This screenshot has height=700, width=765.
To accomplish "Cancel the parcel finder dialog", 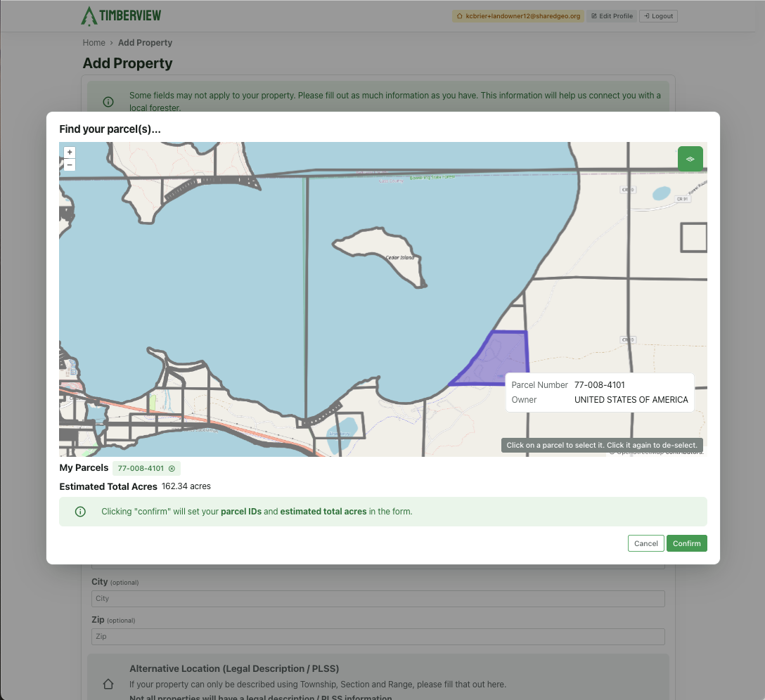I will tap(645, 543).
